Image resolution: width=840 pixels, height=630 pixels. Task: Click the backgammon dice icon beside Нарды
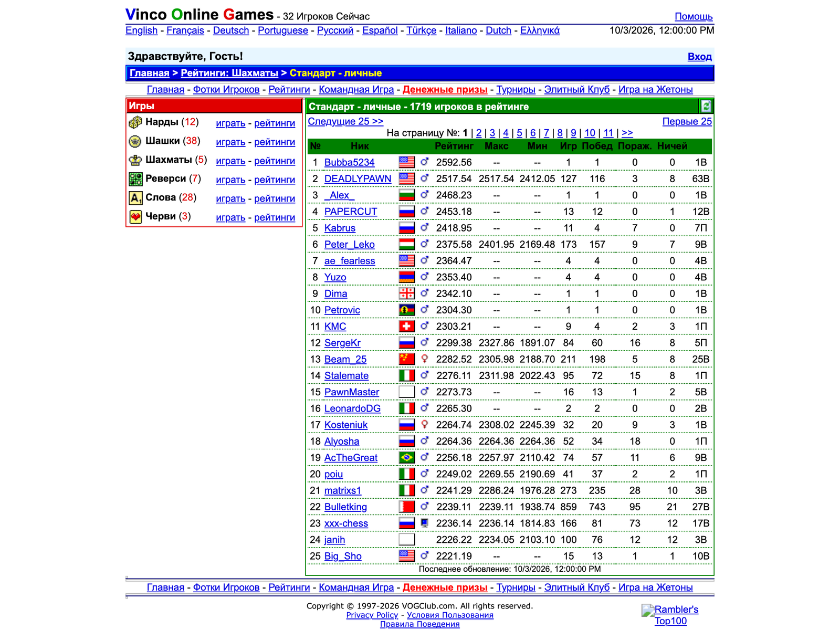pyautogui.click(x=135, y=122)
